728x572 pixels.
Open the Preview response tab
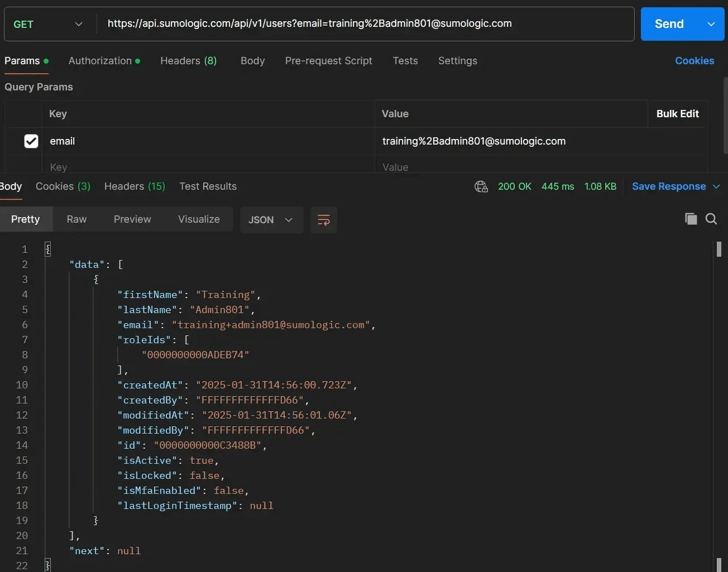(x=132, y=219)
